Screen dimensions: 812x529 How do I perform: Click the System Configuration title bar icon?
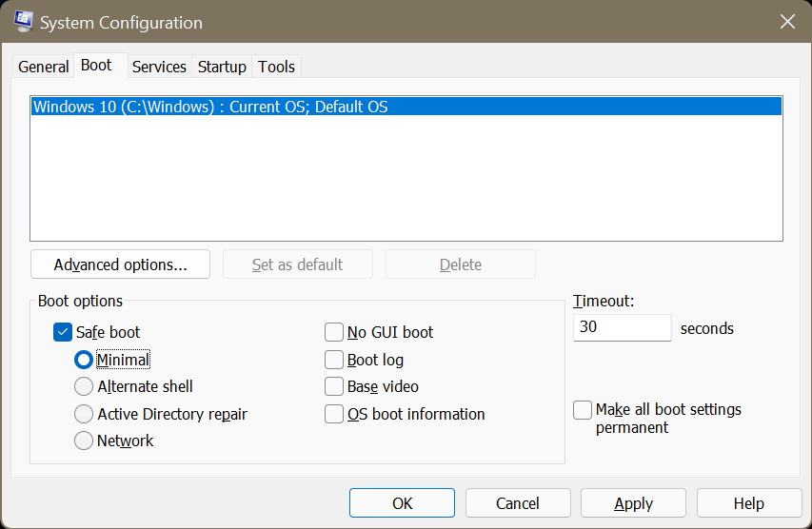(x=23, y=22)
